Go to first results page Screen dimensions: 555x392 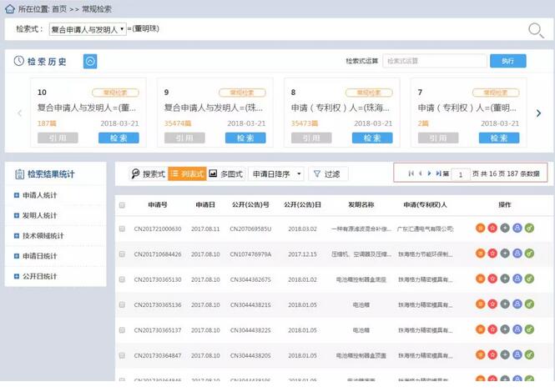click(x=411, y=173)
